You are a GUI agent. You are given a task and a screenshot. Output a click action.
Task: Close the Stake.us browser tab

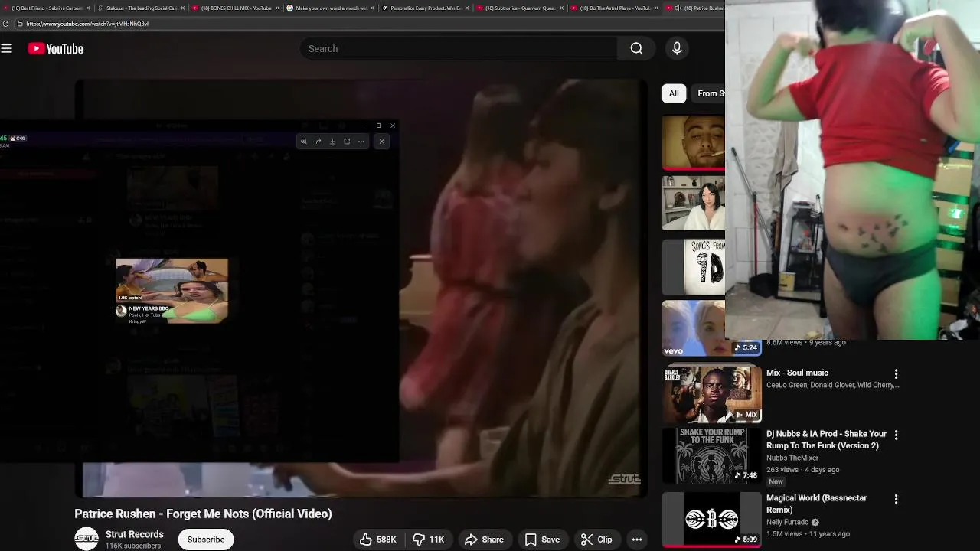pyautogui.click(x=183, y=8)
